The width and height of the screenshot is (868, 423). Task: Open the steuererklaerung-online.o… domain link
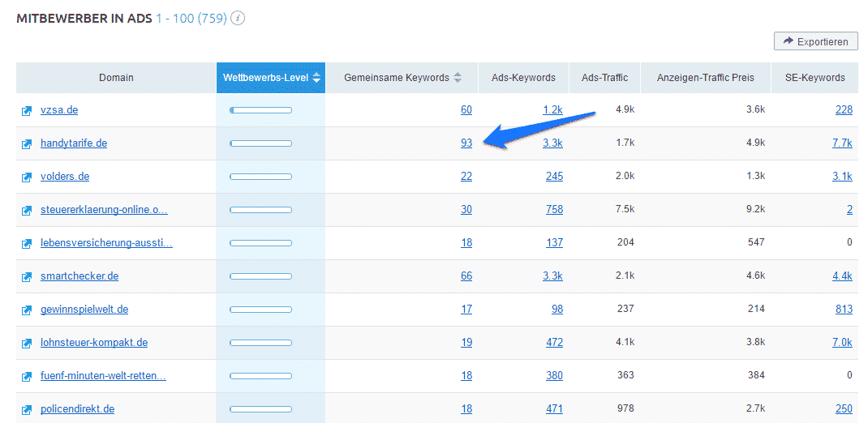tap(104, 210)
